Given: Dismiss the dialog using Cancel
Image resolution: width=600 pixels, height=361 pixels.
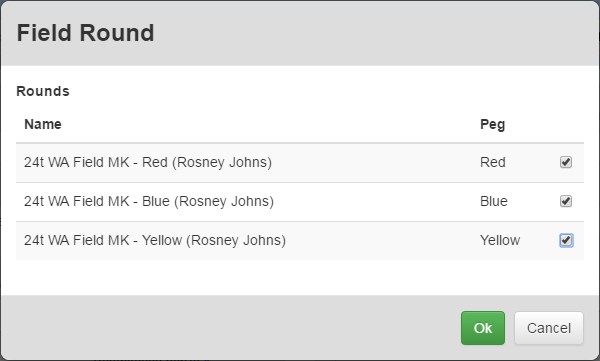Looking at the screenshot, I should pyautogui.click(x=549, y=328).
